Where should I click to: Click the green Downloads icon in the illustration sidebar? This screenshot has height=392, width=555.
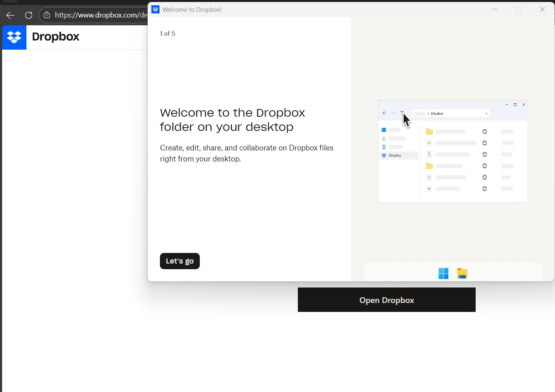pos(384,138)
